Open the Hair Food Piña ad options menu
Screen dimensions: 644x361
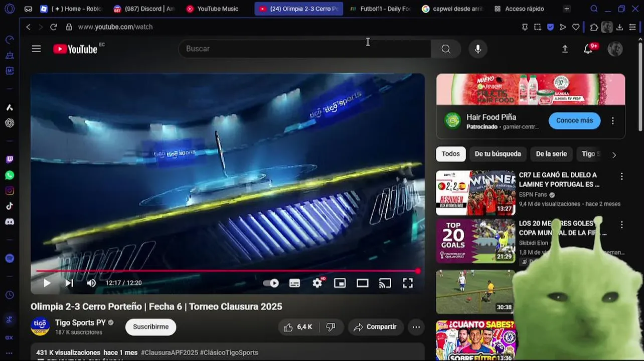pos(612,121)
